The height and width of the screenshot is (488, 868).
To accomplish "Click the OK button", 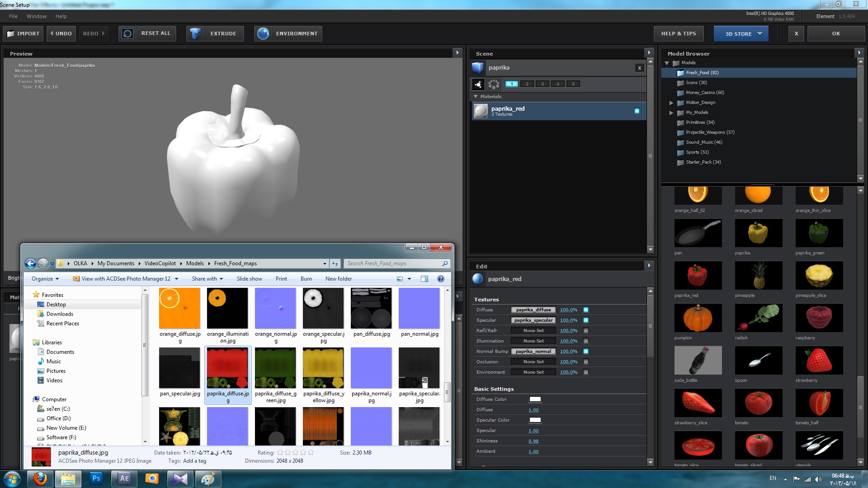I will pos(836,33).
